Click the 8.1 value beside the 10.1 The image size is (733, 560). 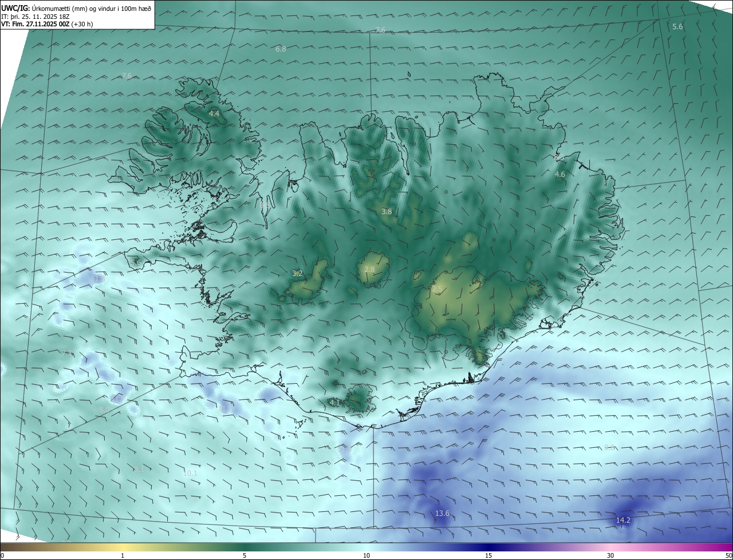tap(139, 470)
